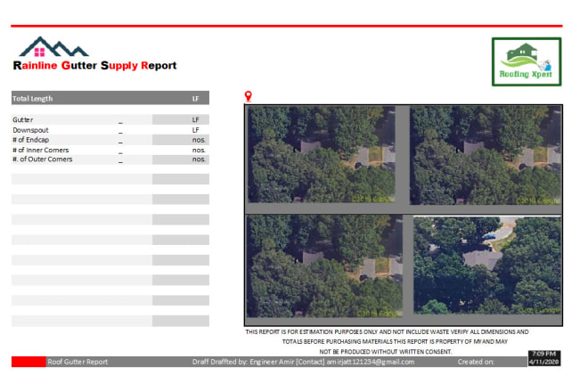The width and height of the screenshot is (588, 392).
Task: Click the 'THIS REPORT IS FOR ESTIMATION' disclaimer line
Action: click(387, 332)
